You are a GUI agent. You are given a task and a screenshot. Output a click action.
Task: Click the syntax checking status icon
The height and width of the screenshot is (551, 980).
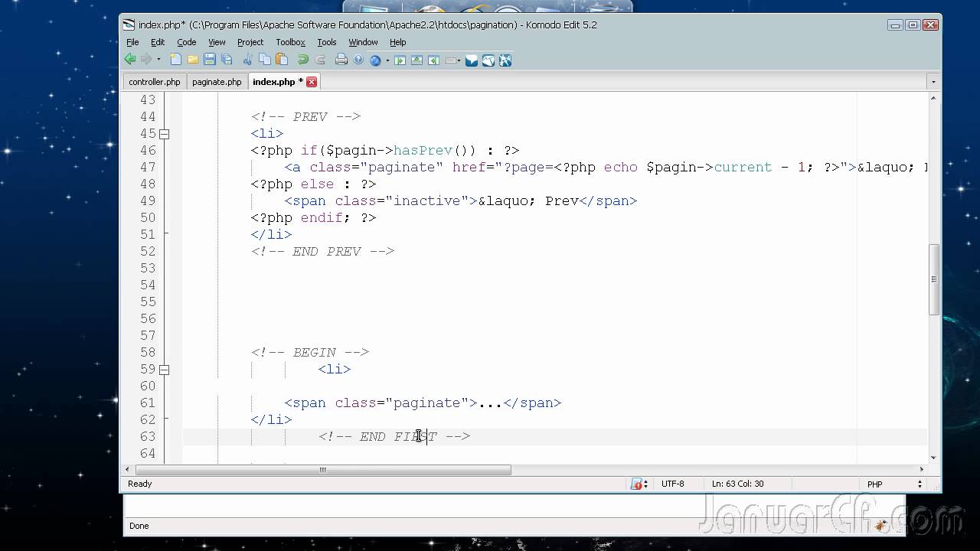pyautogui.click(x=637, y=484)
